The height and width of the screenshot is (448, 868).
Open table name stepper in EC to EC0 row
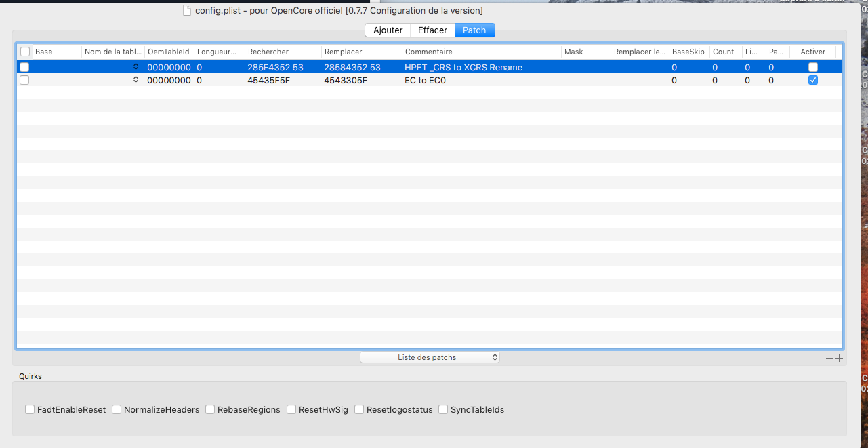click(136, 80)
